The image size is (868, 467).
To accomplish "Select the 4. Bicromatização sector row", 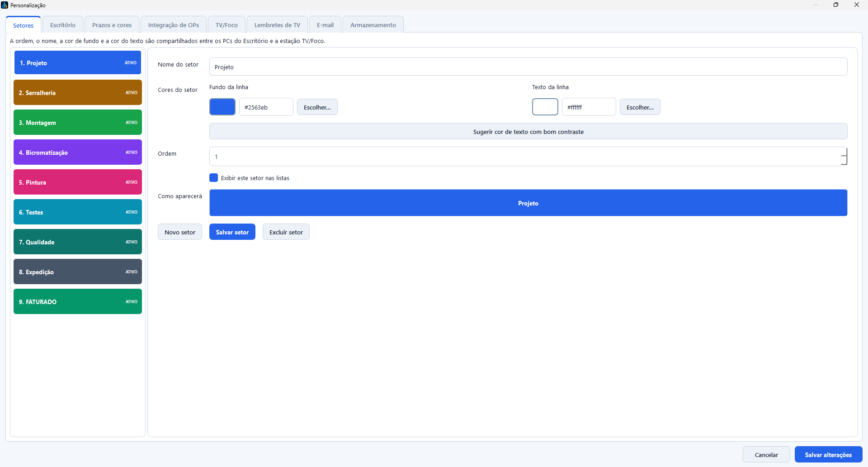I will pos(78,152).
